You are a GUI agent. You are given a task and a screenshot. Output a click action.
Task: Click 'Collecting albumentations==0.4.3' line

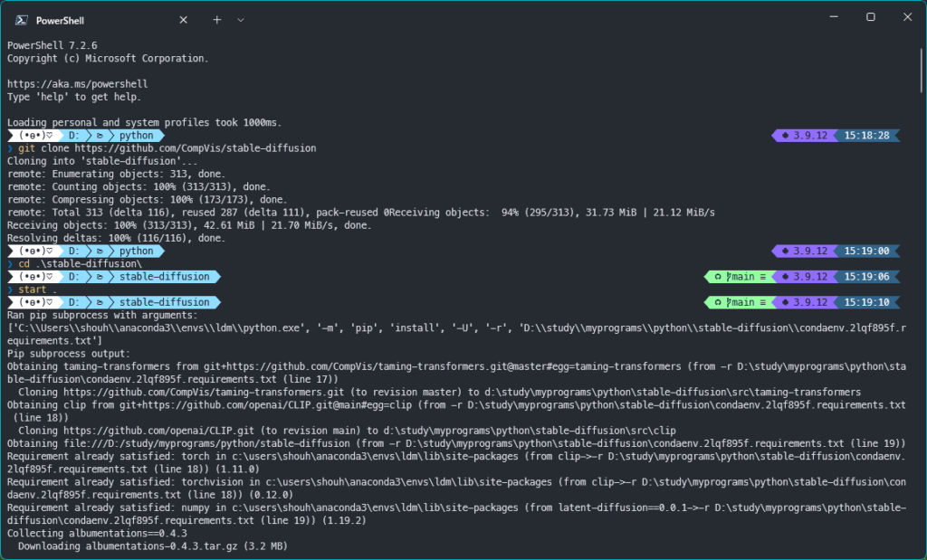coord(97,534)
